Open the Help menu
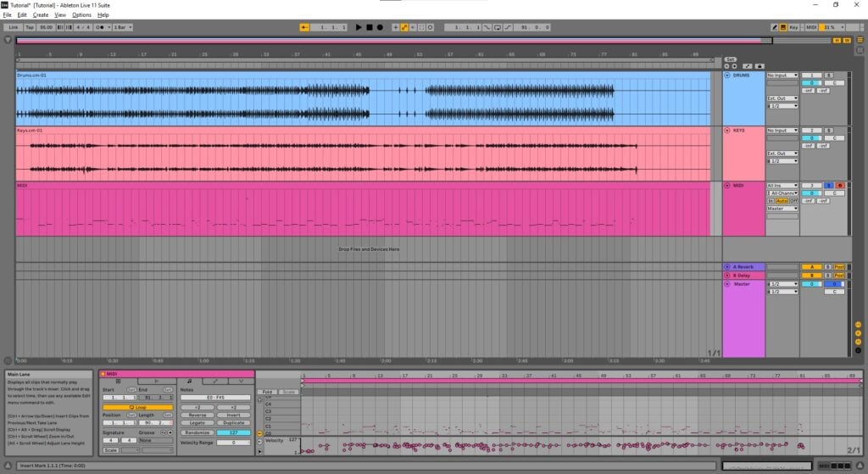This screenshot has width=868, height=474. pos(103,15)
